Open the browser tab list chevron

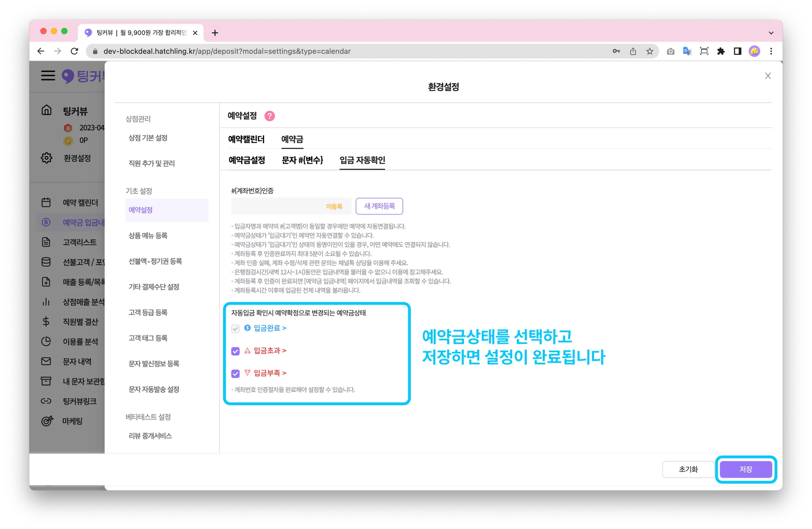pos(771,33)
